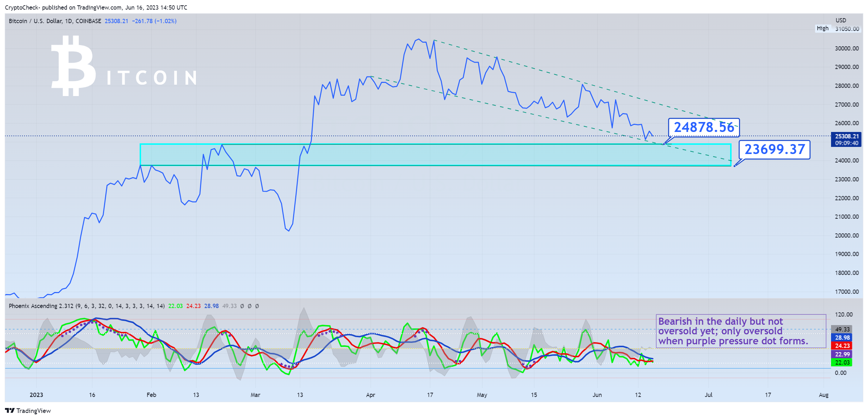Screen dimensions: 868x419
Task: Click the publication header 'CryptoCheck- published on TradingView.com'
Action: tap(63, 7)
